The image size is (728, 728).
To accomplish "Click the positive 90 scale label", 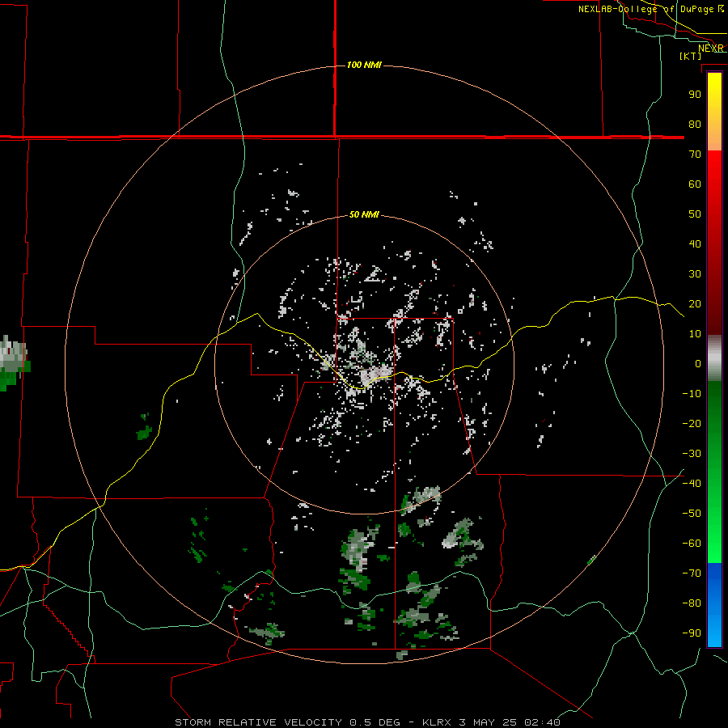I will [x=695, y=95].
